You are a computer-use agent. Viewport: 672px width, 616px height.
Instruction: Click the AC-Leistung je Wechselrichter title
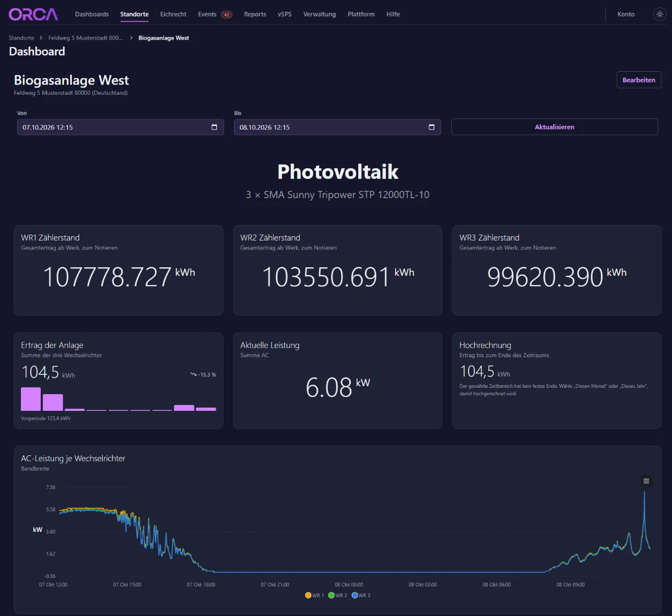[x=73, y=458]
